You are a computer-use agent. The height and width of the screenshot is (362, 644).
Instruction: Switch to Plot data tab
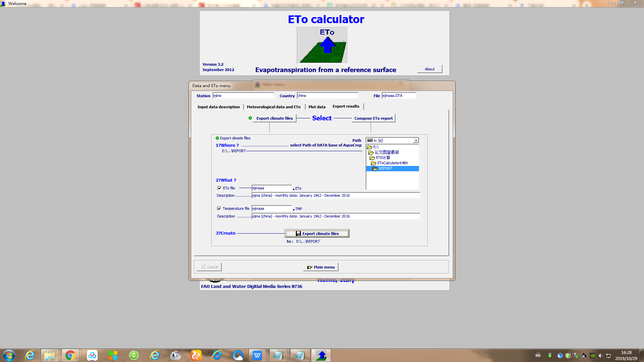click(x=317, y=107)
